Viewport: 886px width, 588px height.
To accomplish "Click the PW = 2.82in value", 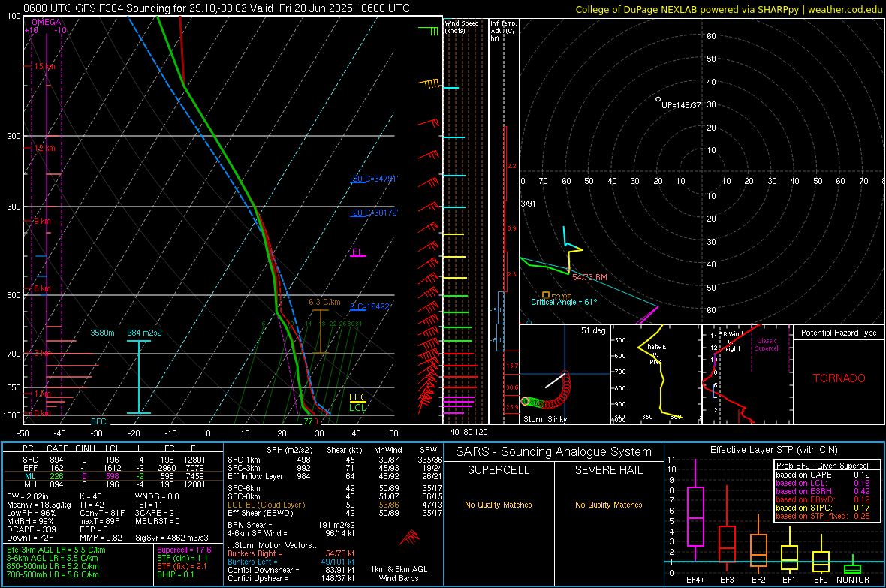I will click(29, 496).
